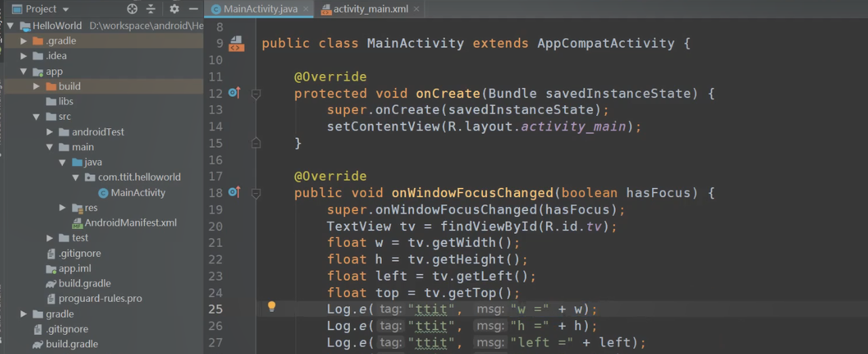Collapse all nodes in Project panel
The width and height of the screenshot is (868, 354).
(x=151, y=9)
